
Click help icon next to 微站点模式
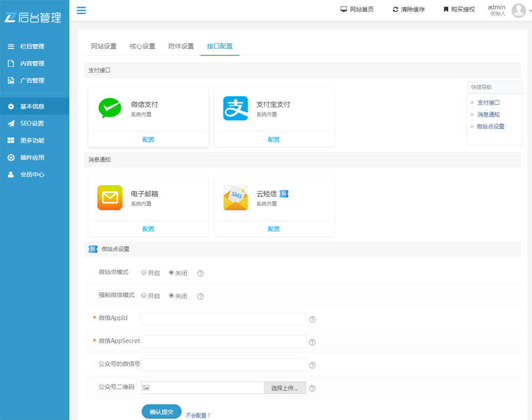point(200,273)
